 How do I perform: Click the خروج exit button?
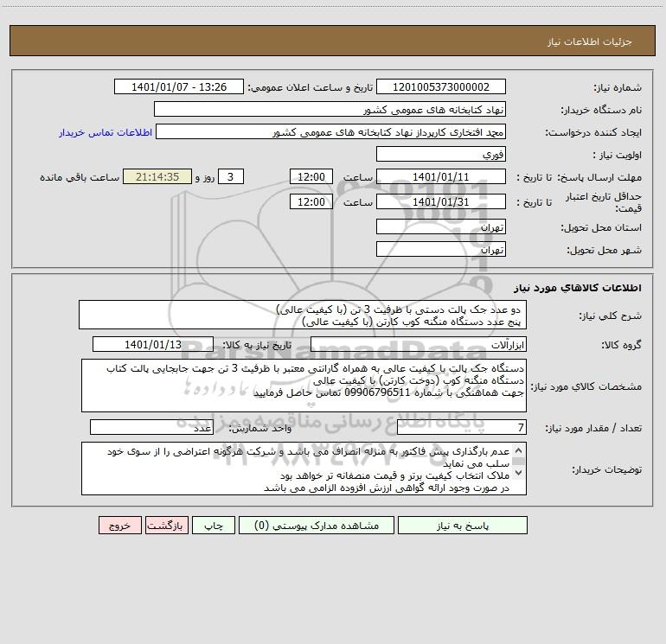pyautogui.click(x=119, y=526)
